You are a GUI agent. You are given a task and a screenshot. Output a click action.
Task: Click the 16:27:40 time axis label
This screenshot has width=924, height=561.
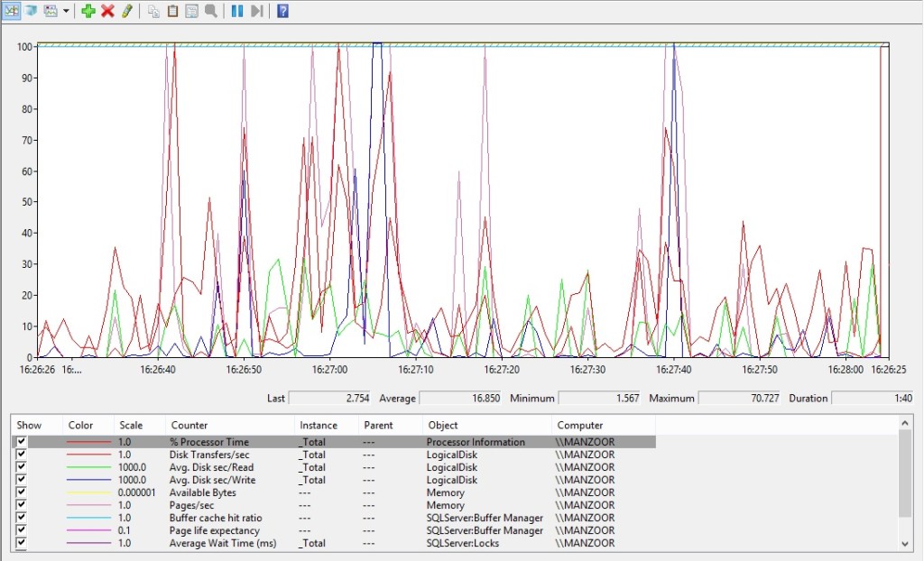[673, 370]
